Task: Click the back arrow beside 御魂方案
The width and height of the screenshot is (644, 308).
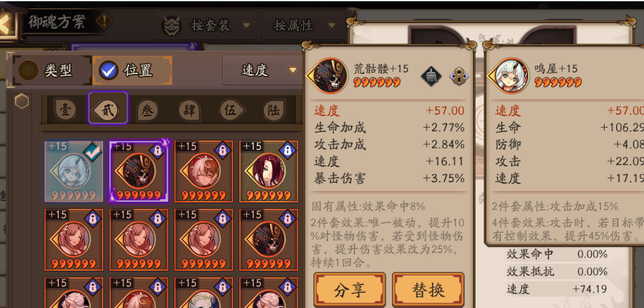Action: click(7, 25)
